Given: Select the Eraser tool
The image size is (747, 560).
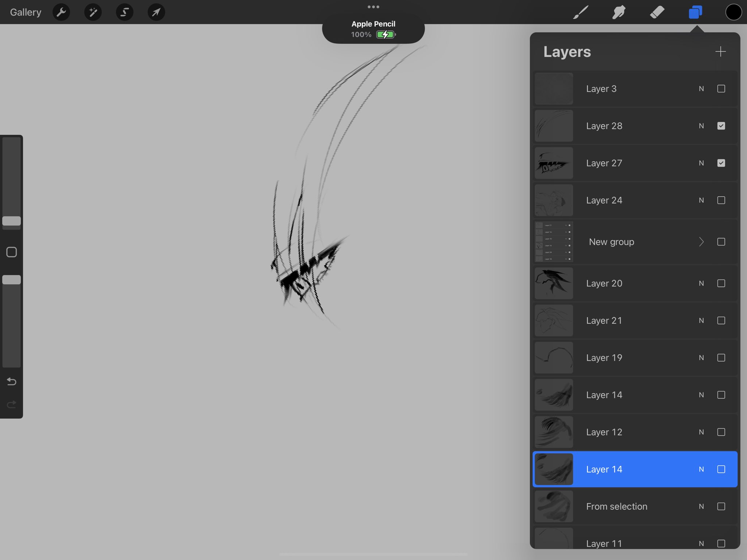Looking at the screenshot, I should [657, 12].
